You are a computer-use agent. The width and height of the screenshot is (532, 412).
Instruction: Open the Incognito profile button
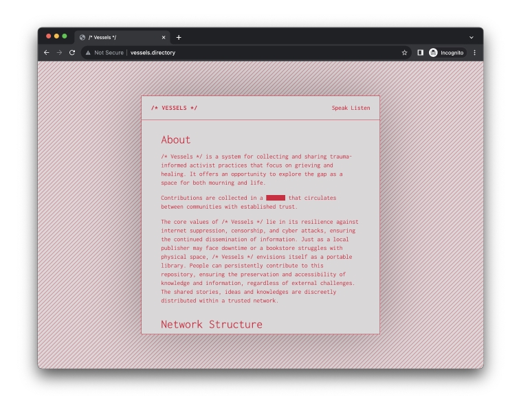[x=447, y=52]
